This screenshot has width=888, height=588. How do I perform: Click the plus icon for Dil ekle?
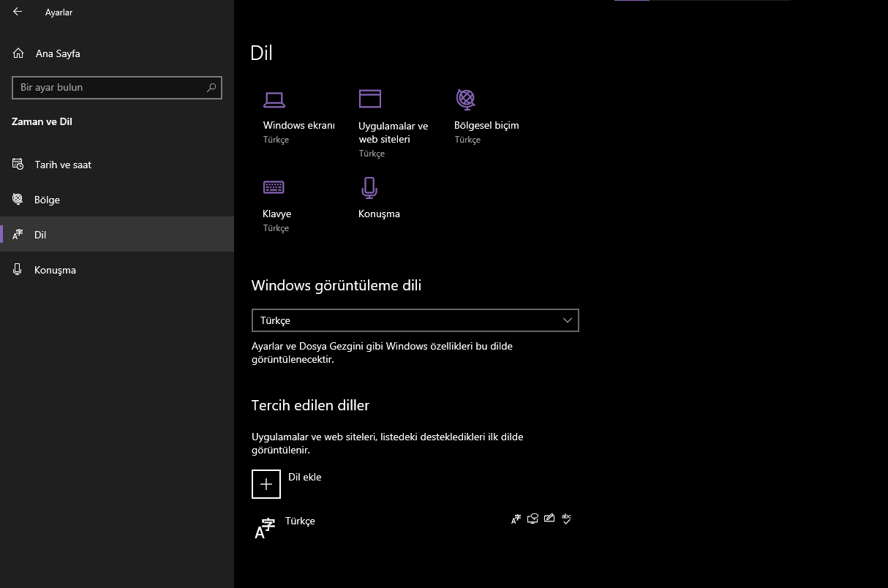pos(266,484)
